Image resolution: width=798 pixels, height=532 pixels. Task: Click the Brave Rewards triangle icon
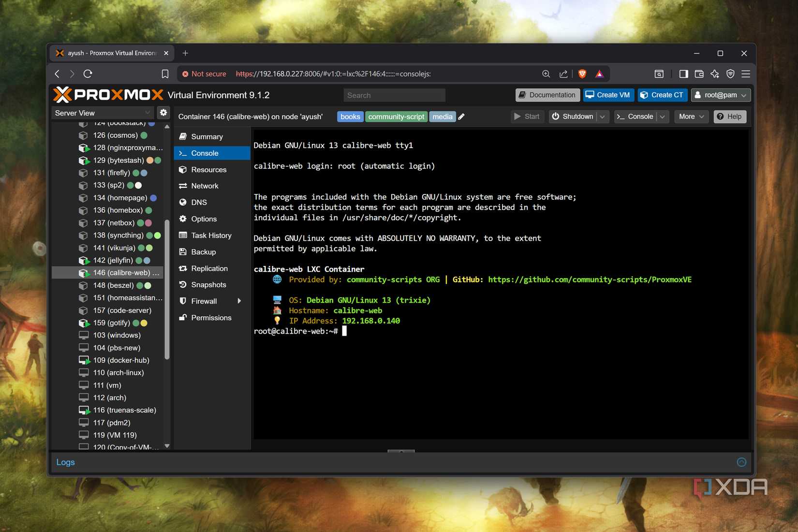pyautogui.click(x=599, y=74)
